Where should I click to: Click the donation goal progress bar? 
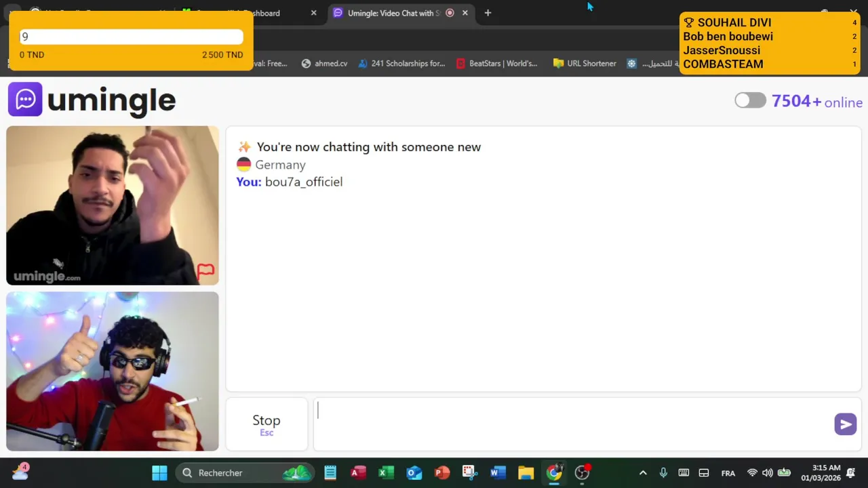tap(131, 37)
